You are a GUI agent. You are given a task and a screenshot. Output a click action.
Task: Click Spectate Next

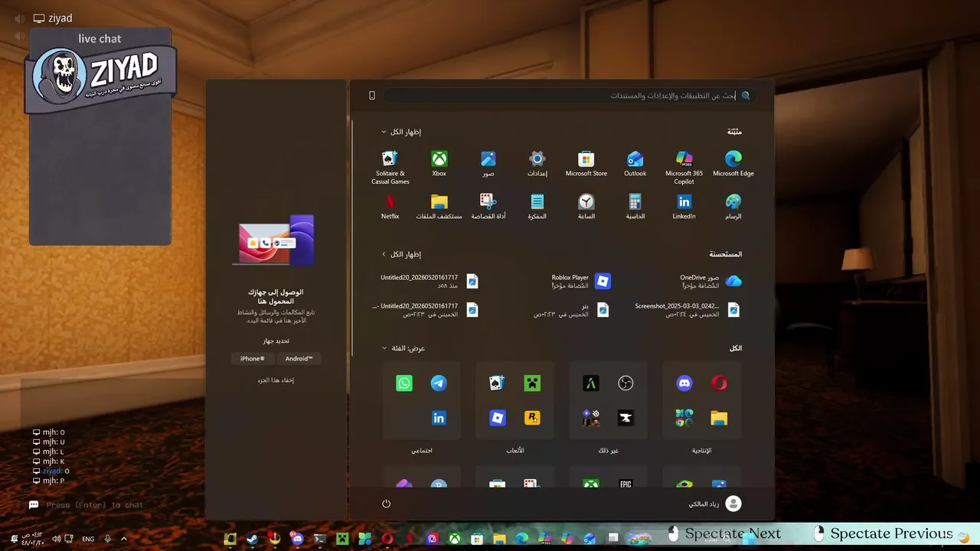coord(724,534)
